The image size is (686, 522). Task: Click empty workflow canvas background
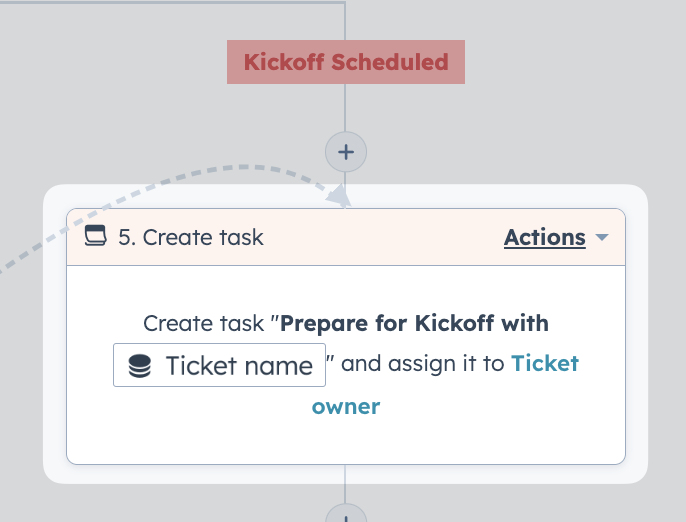(569, 109)
